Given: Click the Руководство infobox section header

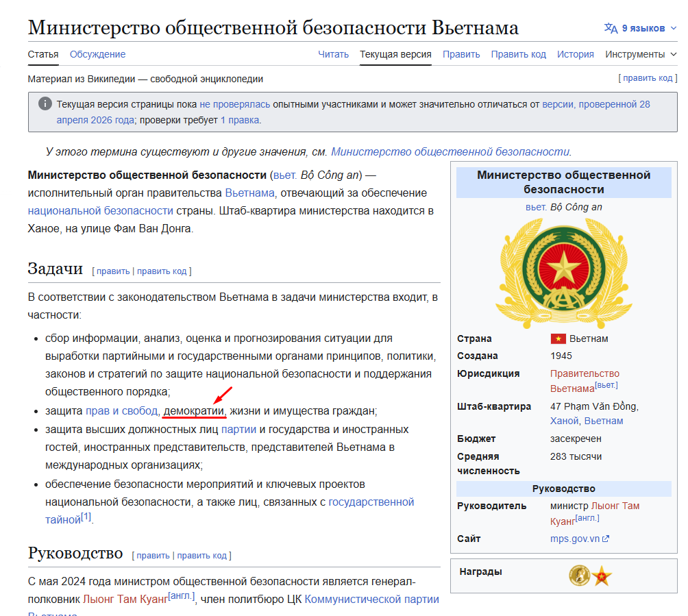Looking at the screenshot, I should click(563, 489).
